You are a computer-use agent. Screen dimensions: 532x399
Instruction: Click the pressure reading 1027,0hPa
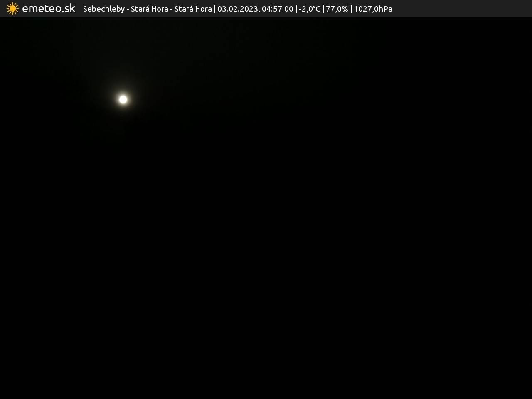tap(373, 9)
